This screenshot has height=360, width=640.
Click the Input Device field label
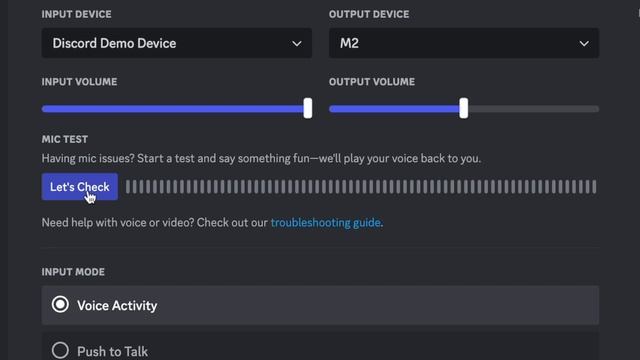click(x=76, y=14)
